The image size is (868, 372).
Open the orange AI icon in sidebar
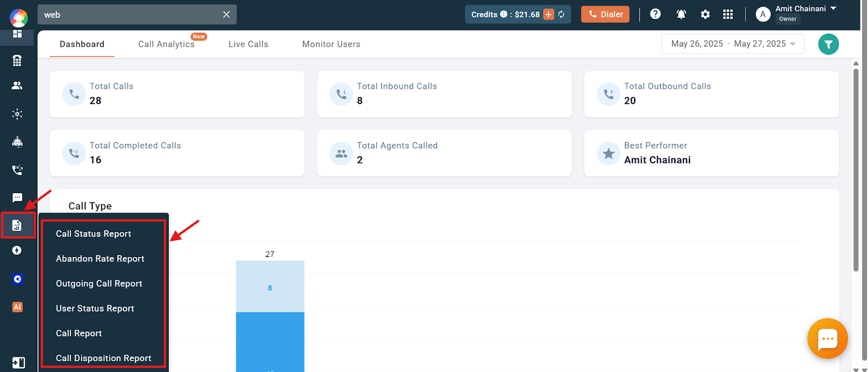click(x=17, y=307)
